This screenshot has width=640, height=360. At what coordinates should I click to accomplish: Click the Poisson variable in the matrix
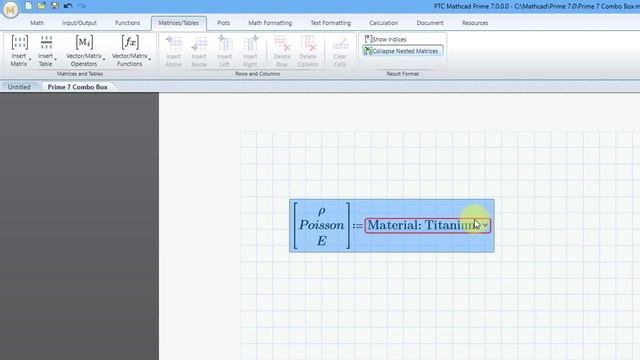point(322,225)
